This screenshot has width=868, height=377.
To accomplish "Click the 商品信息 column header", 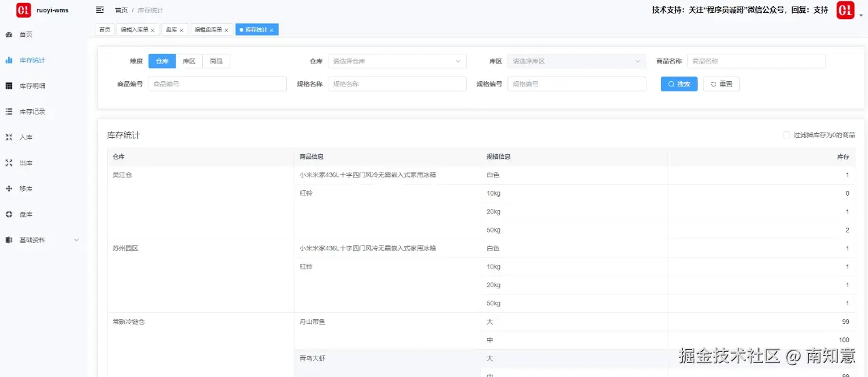I will (388, 157).
